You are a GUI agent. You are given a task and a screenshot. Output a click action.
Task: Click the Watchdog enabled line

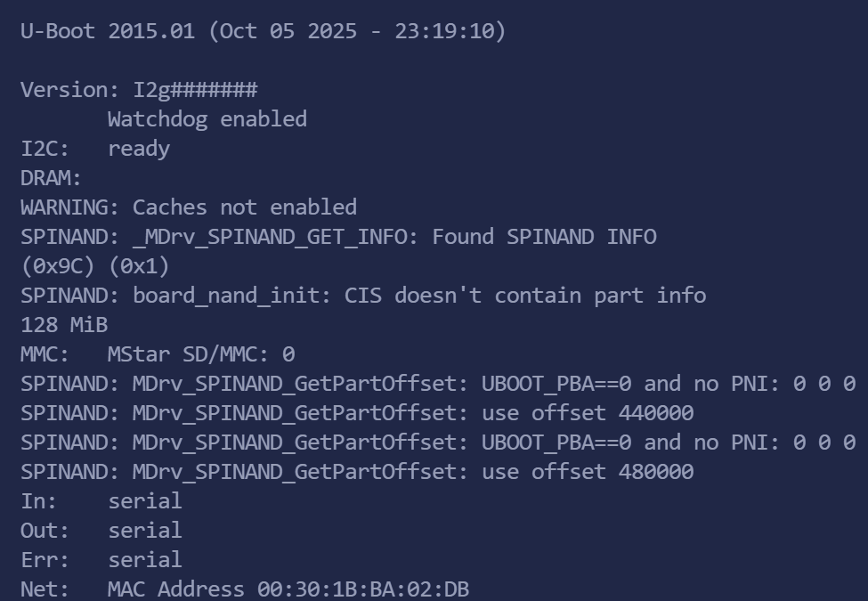(207, 119)
